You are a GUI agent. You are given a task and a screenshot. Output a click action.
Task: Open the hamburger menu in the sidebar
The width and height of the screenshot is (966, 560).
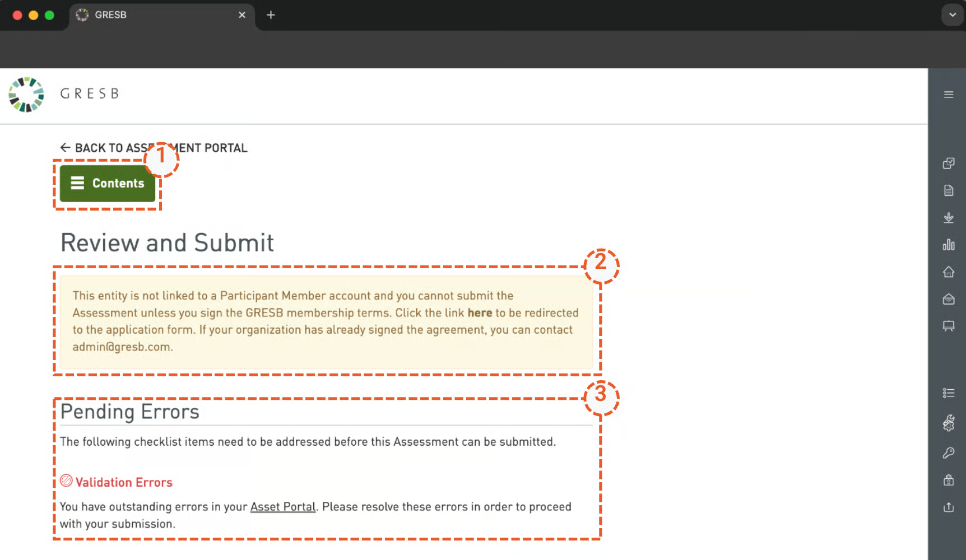coord(948,95)
